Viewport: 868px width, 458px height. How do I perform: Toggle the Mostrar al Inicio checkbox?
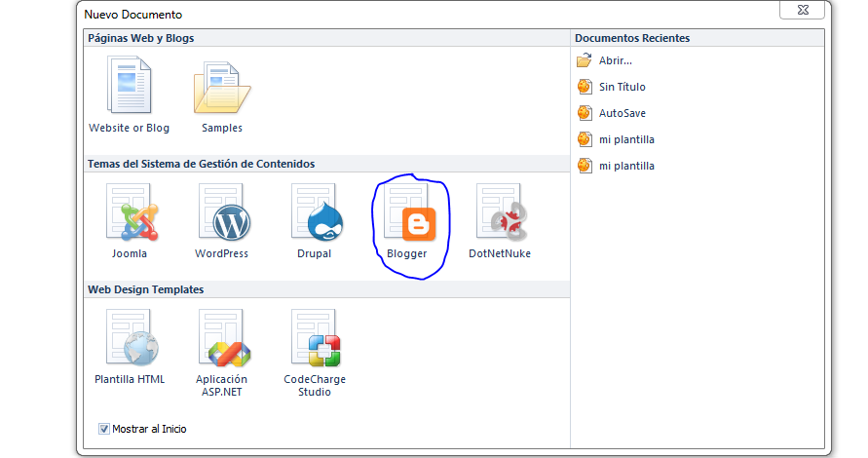[x=103, y=429]
